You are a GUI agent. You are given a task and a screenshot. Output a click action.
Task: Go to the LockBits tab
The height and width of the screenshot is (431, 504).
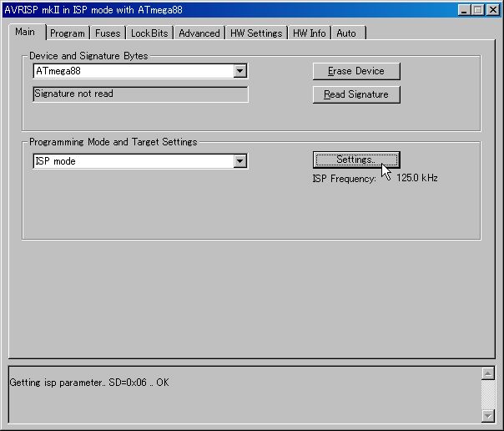click(x=149, y=33)
